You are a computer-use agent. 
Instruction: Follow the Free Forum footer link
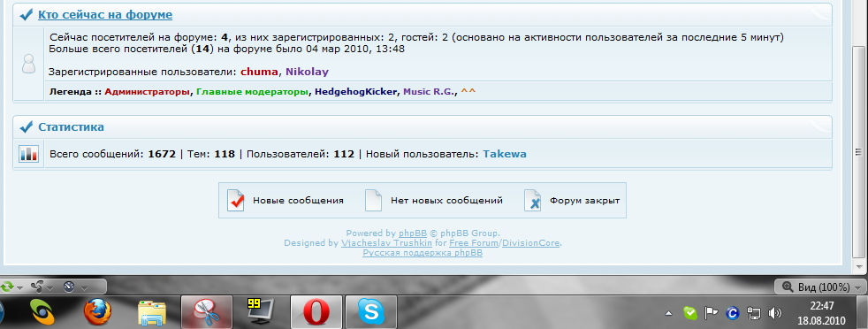point(473,242)
